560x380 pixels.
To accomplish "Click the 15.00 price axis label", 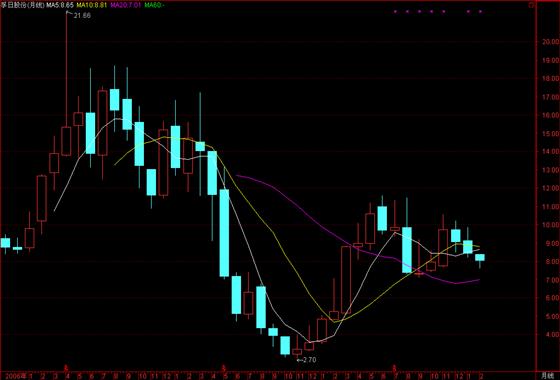I will pos(550,134).
